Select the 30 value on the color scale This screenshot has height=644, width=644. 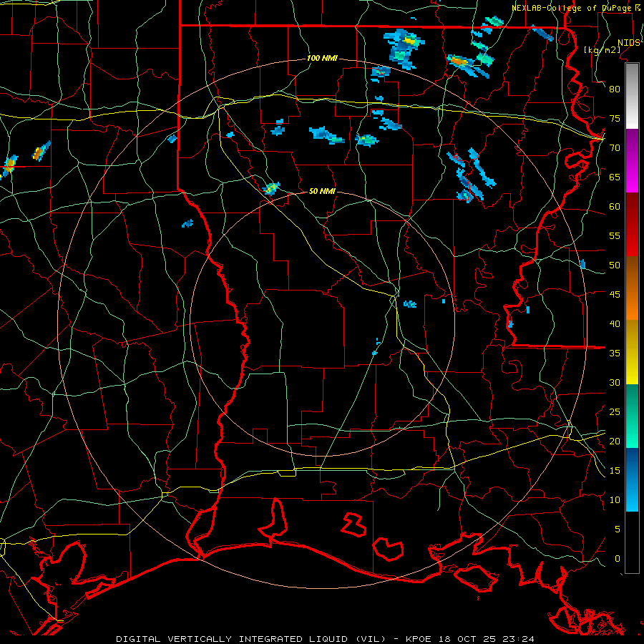[615, 383]
